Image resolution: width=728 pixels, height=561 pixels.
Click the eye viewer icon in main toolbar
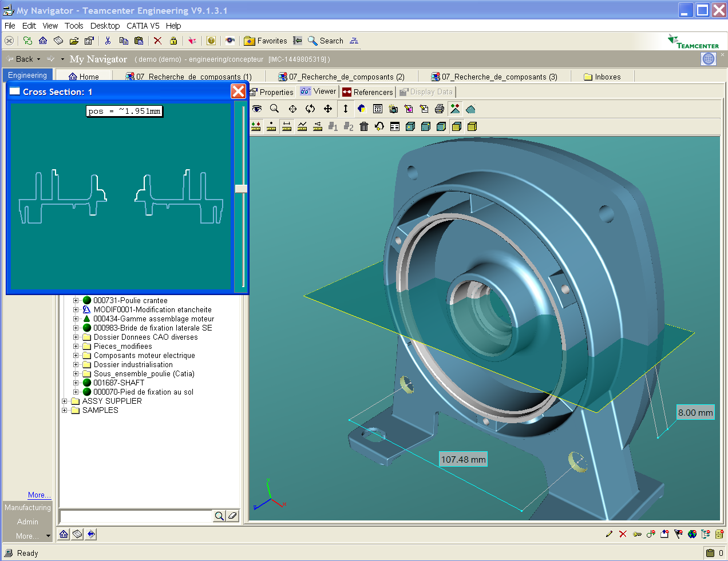click(x=230, y=41)
